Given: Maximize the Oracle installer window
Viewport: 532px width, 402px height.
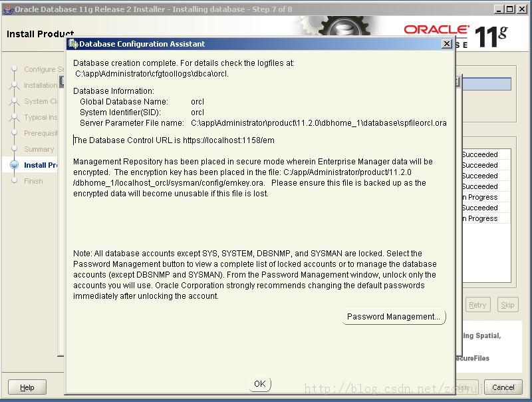Looking at the screenshot, I should (x=509, y=9).
